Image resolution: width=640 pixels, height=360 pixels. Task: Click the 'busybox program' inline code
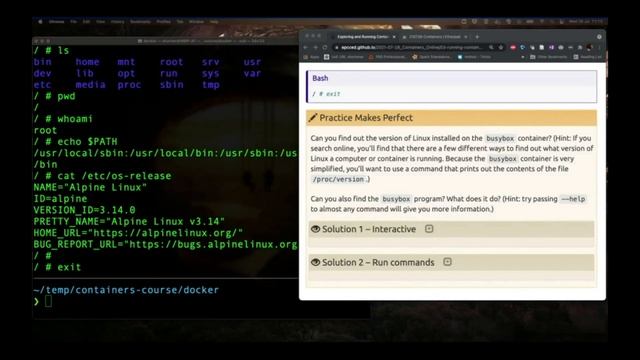click(x=396, y=199)
